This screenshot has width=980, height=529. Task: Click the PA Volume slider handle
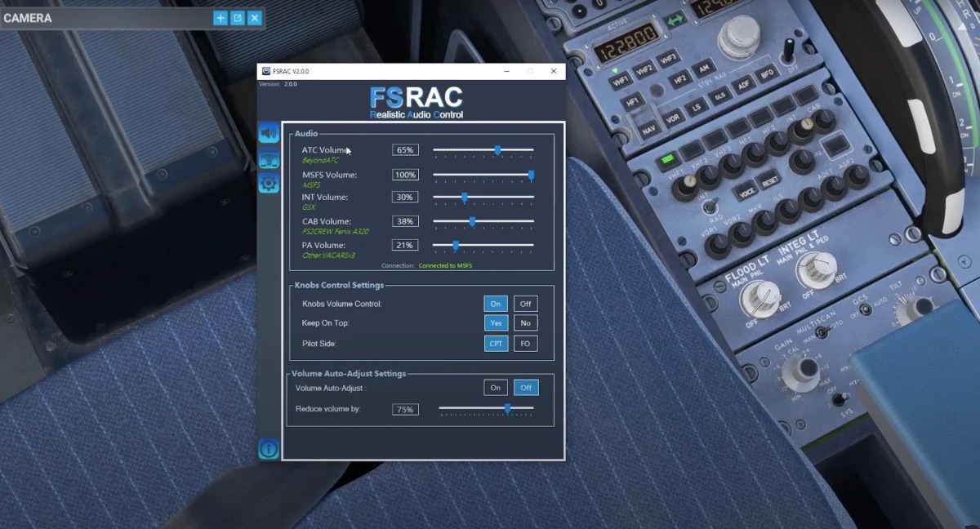pos(455,245)
